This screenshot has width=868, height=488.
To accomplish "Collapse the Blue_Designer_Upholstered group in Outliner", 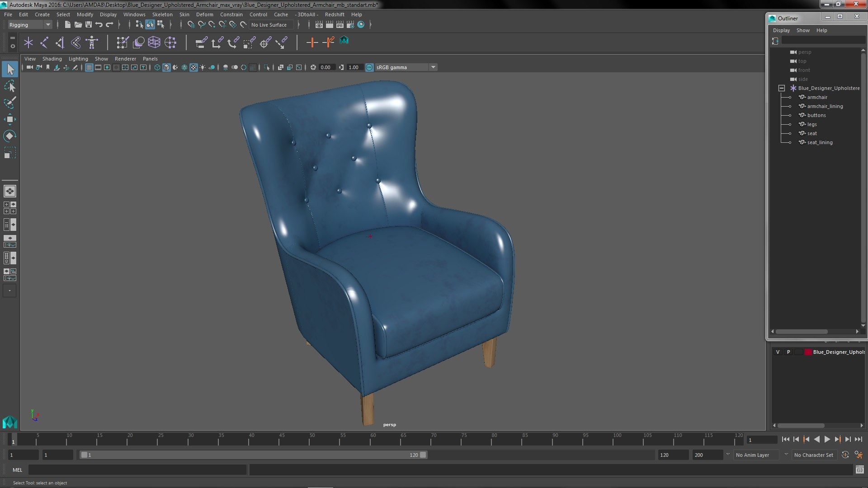I will 781,88.
